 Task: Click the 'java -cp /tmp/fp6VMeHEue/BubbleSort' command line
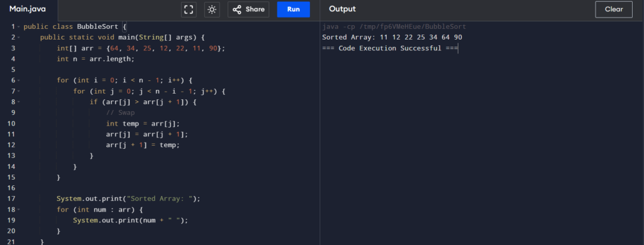pyautogui.click(x=394, y=26)
